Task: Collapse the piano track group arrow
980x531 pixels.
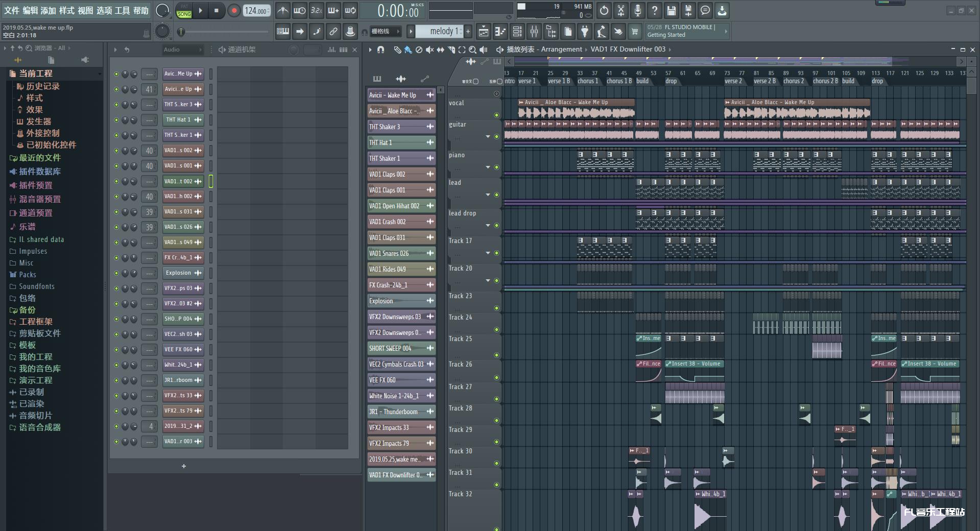Action: pos(488,167)
